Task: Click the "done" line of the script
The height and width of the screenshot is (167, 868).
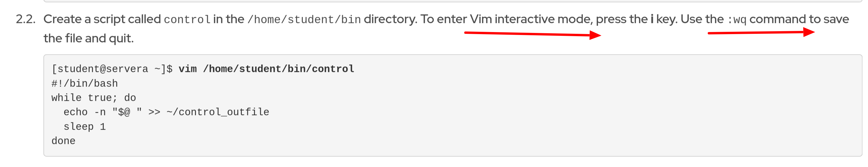Action: 63,141
